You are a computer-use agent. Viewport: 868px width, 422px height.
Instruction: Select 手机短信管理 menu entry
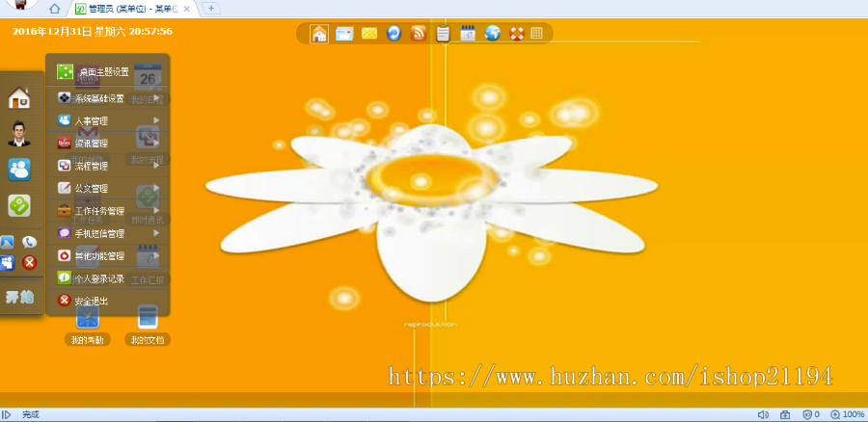107,233
